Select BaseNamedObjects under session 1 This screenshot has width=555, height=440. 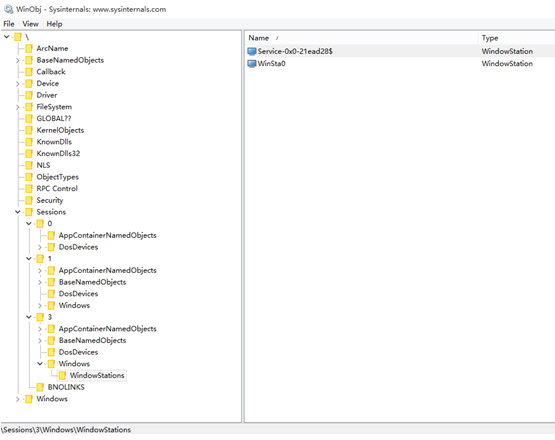tap(92, 282)
